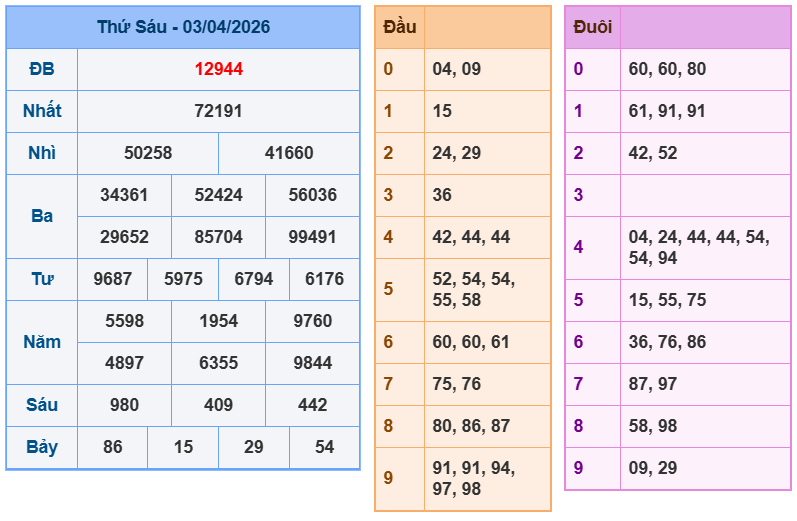This screenshot has width=797, height=521.
Task: Select second prize number 50258
Action: [148, 153]
